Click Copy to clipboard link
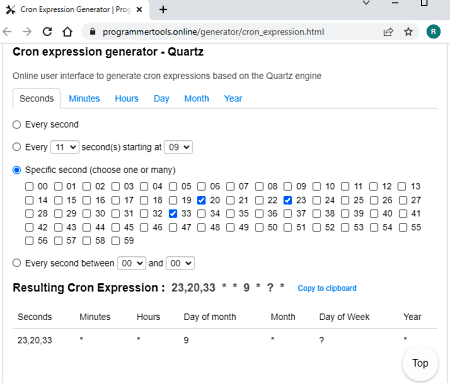The height and width of the screenshot is (383, 450). pyautogui.click(x=327, y=288)
